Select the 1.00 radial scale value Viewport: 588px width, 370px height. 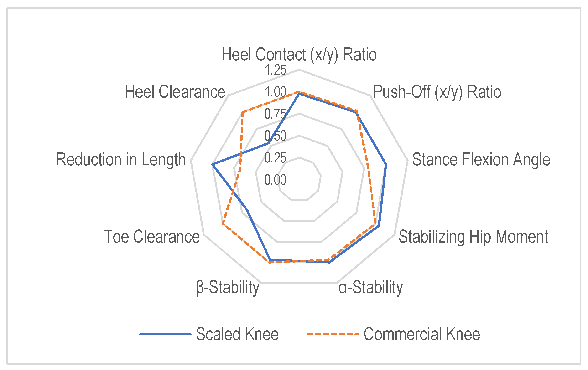275,92
